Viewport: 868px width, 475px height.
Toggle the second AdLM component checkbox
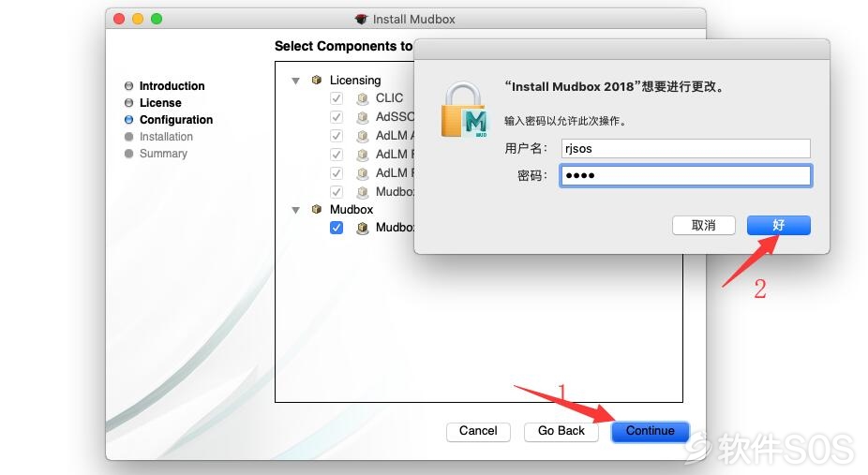coord(336,155)
